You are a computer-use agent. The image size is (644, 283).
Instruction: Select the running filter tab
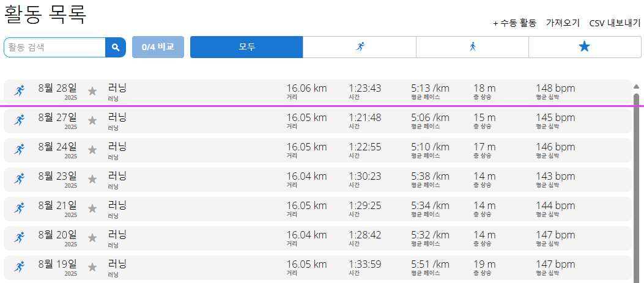click(x=360, y=47)
